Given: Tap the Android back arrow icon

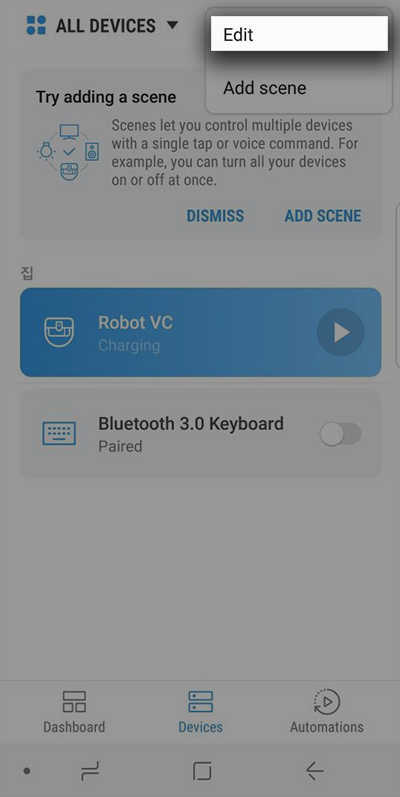Looking at the screenshot, I should (x=315, y=772).
